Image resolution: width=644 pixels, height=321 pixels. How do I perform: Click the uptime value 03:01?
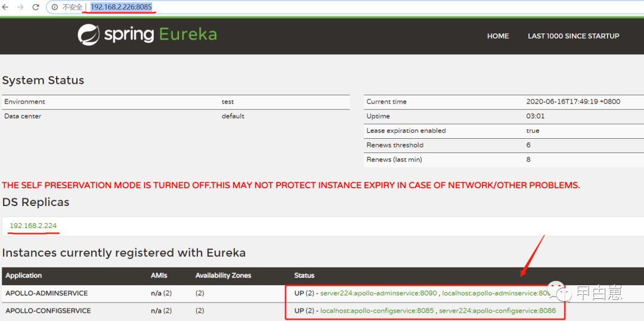(535, 116)
